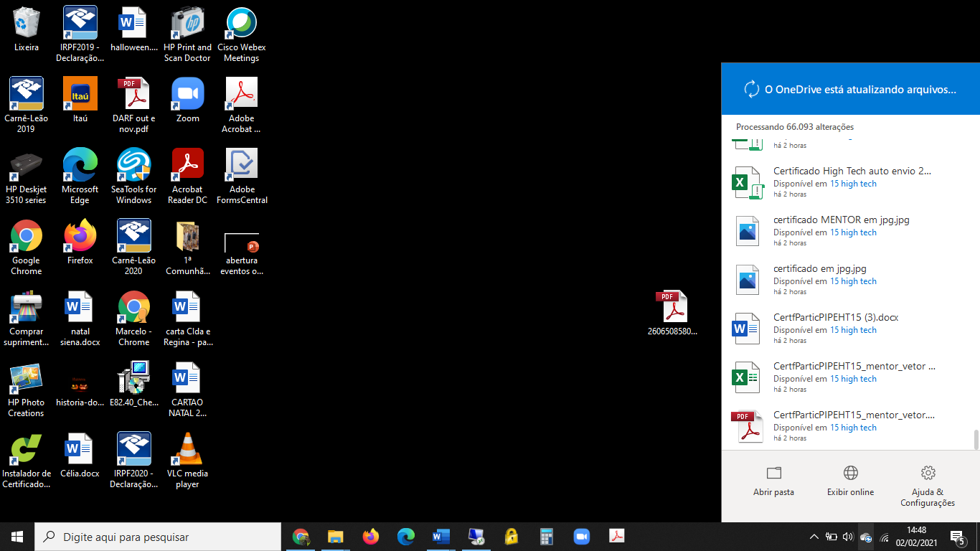
Task: Click the Digite aqui para pesquisar search box
Action: click(x=158, y=537)
